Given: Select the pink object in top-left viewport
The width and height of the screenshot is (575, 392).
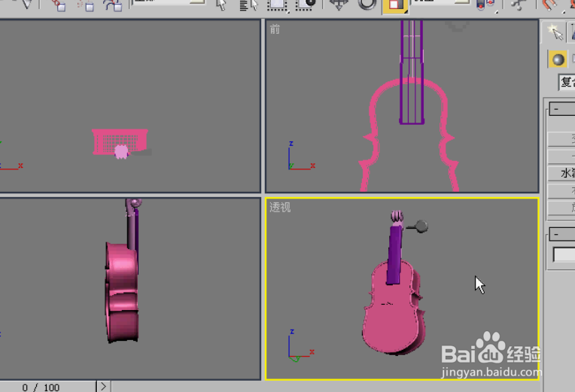Looking at the screenshot, I should (x=120, y=141).
